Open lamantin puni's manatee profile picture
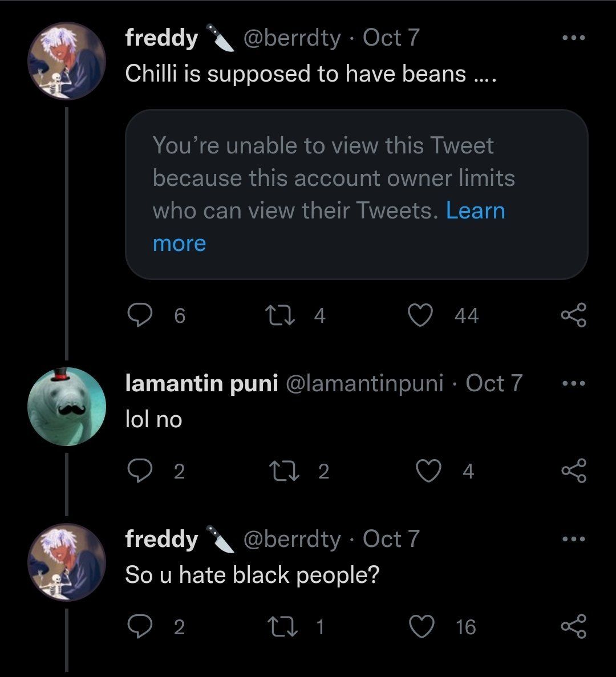616x677 pixels. pos(67,406)
